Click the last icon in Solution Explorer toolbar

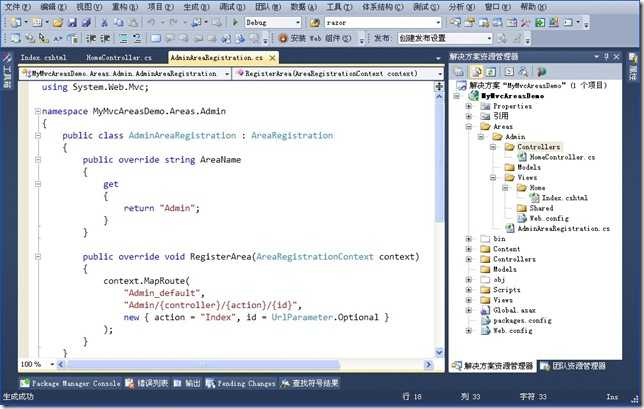point(542,72)
